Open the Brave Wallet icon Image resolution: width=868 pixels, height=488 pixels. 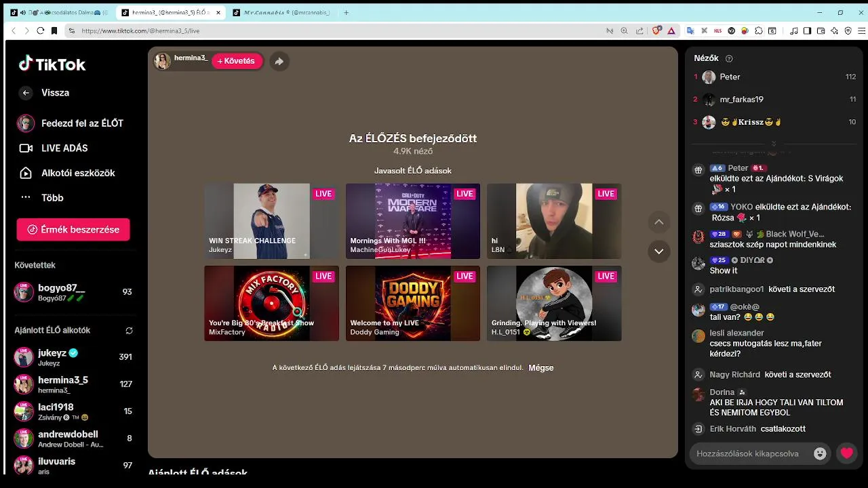coord(821,30)
